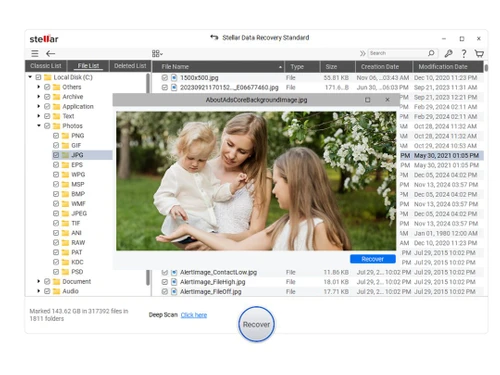Toggle the Photos folder checkbox
Viewport: 500px width, 375px height.
tap(47, 126)
